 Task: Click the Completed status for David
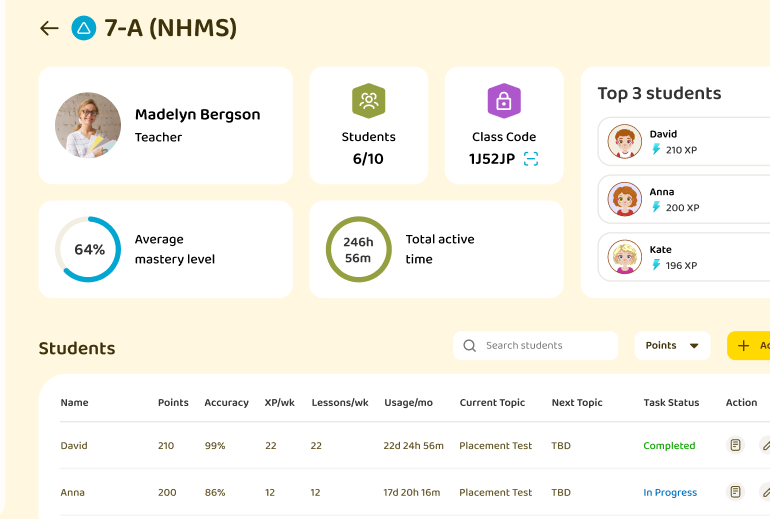(669, 445)
